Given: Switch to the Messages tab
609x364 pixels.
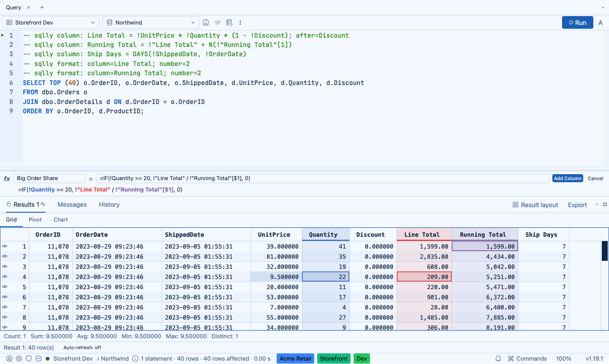Looking at the screenshot, I should 72,205.
